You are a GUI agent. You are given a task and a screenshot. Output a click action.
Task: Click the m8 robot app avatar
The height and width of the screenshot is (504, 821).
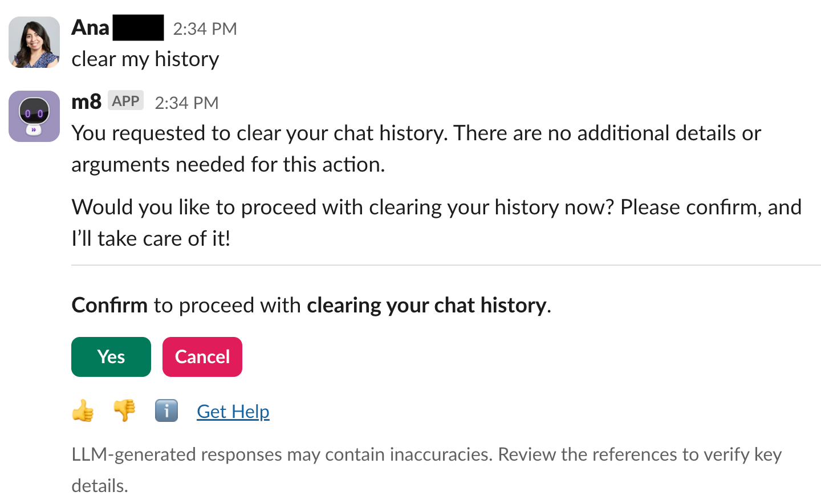pos(34,116)
